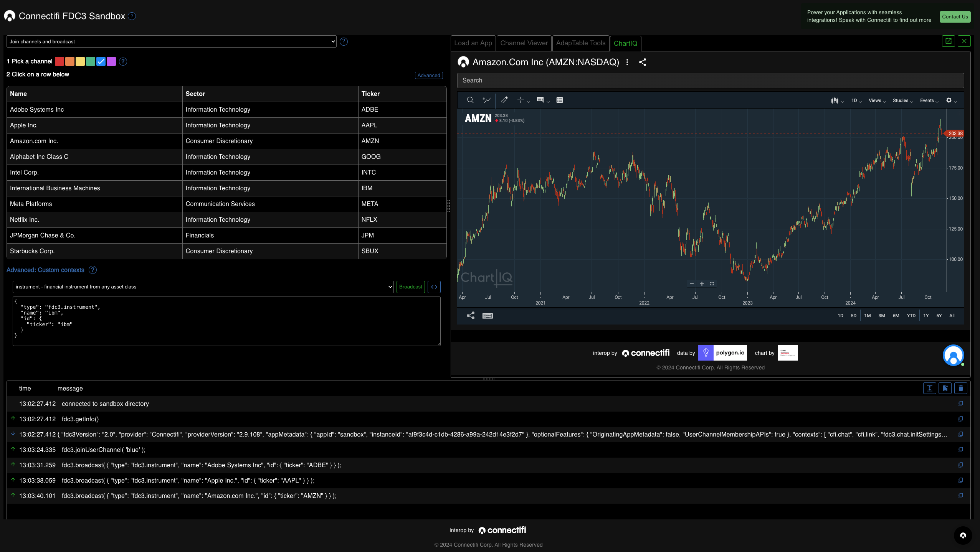This screenshot has width=980, height=552.
Task: Click the share icon in chart footer
Action: pos(471,316)
